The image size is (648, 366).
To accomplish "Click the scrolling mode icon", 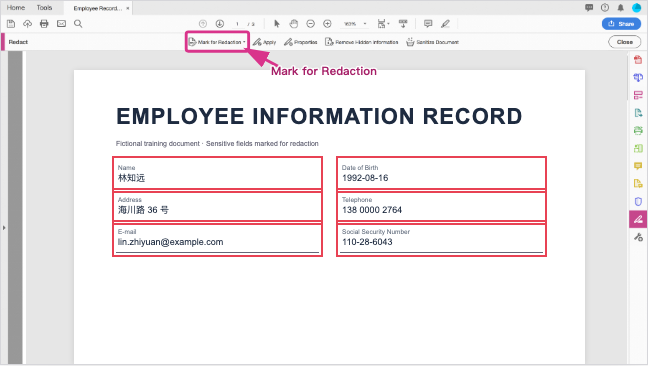I will click(403, 24).
